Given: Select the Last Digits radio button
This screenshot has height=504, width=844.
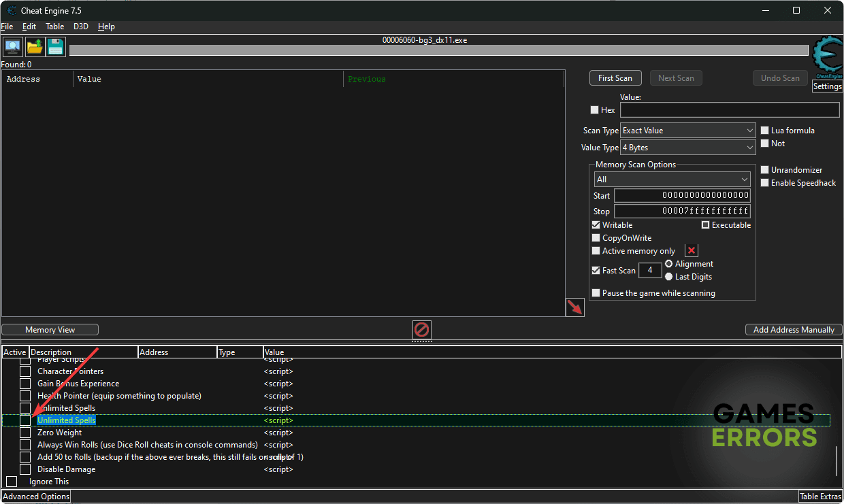Looking at the screenshot, I should coord(668,277).
